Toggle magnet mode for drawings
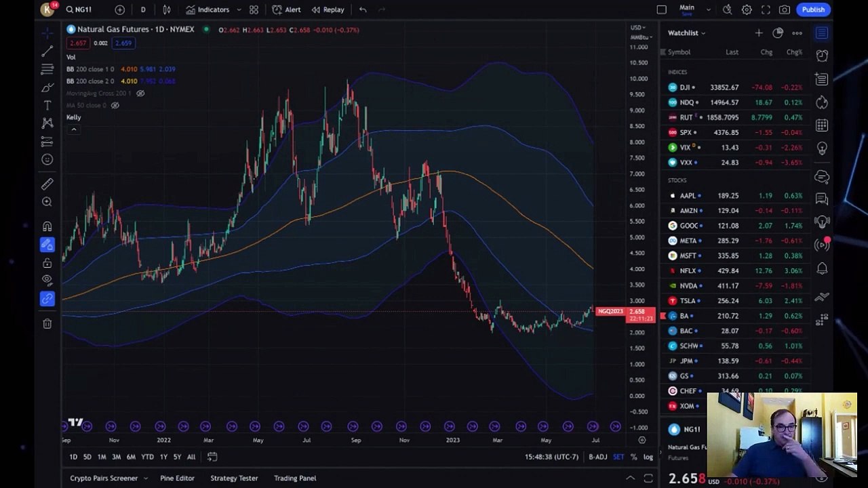This screenshot has height=488, width=868. tap(47, 226)
